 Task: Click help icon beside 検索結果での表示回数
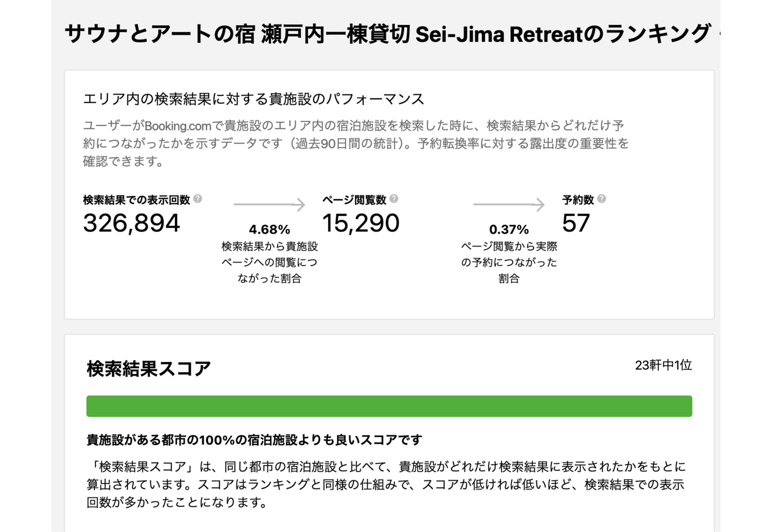pos(198,199)
